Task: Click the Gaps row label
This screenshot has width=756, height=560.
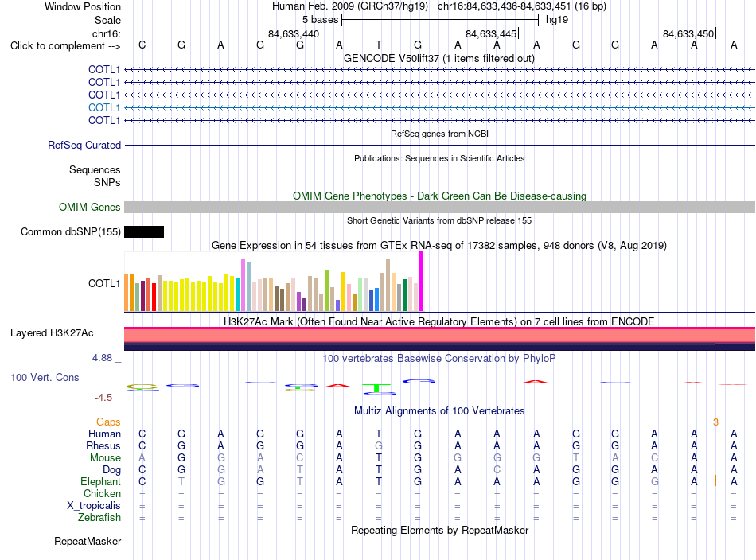Action: click(108, 422)
